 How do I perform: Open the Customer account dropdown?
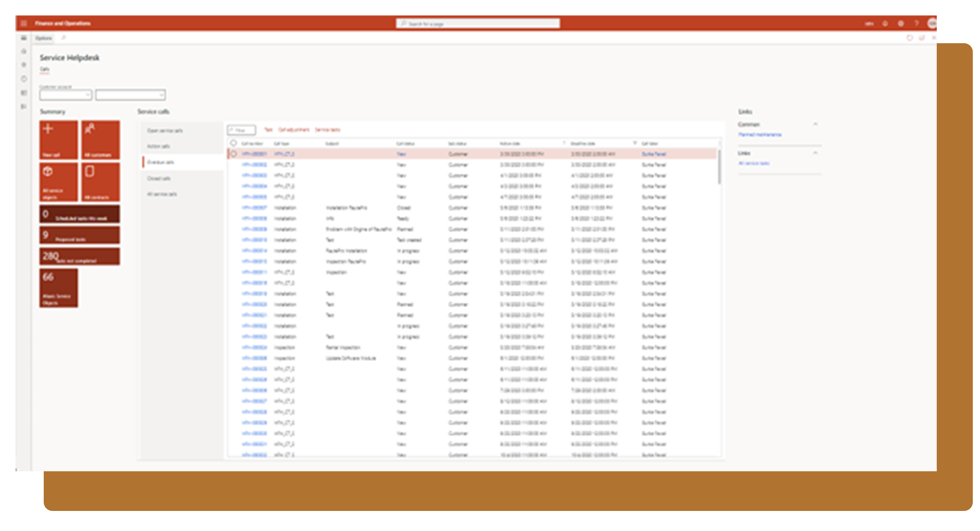(x=66, y=95)
